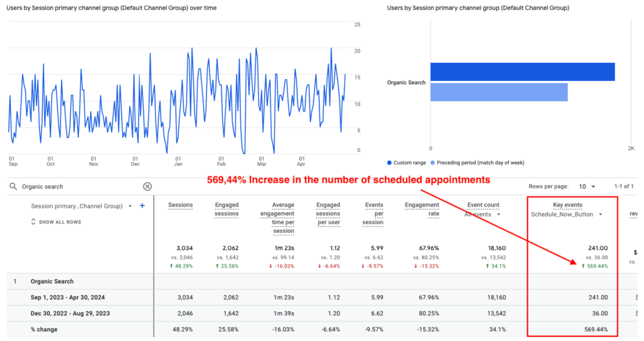The width and height of the screenshot is (644, 341).
Task: Click the 3,034 sessions total value
Action: point(184,248)
